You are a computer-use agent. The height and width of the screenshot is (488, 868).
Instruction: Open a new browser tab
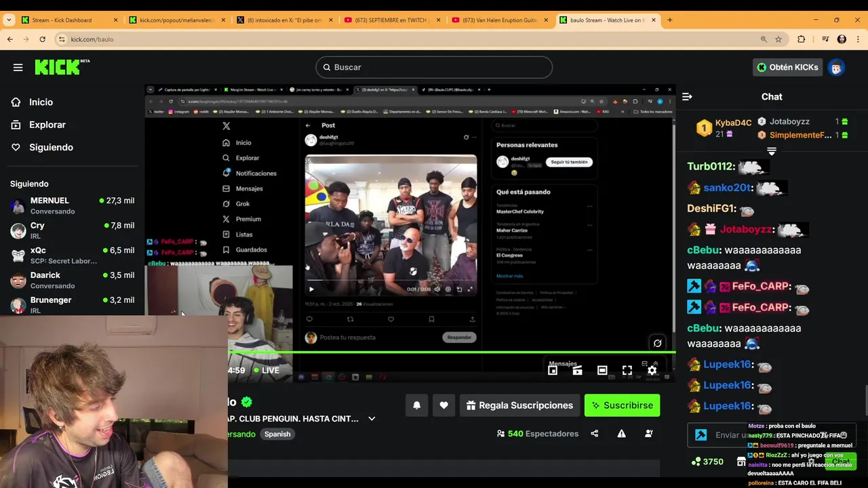[x=669, y=20]
